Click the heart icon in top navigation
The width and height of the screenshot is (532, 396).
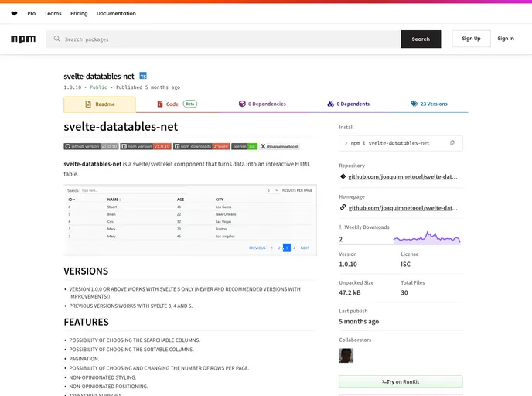(14, 14)
